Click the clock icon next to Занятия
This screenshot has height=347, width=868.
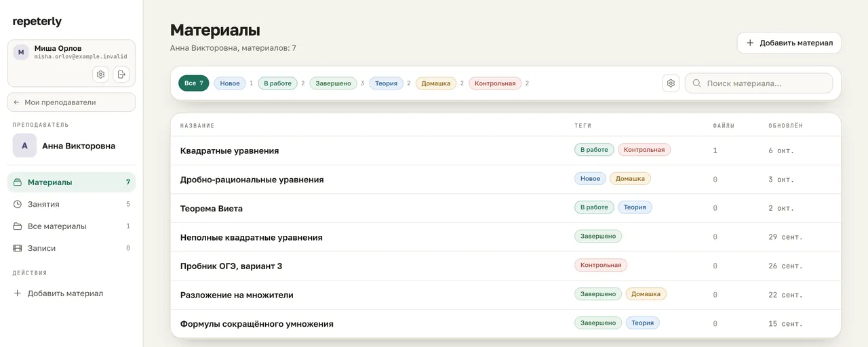tap(18, 204)
